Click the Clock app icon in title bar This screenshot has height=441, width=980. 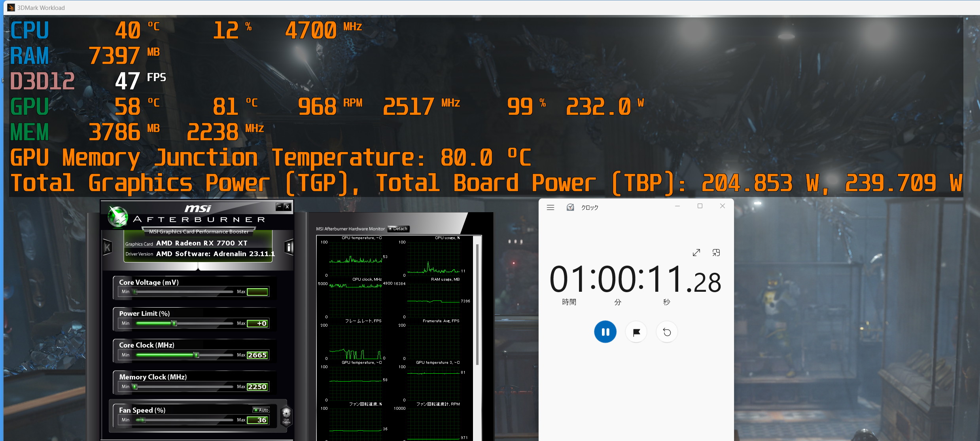pyautogui.click(x=570, y=207)
